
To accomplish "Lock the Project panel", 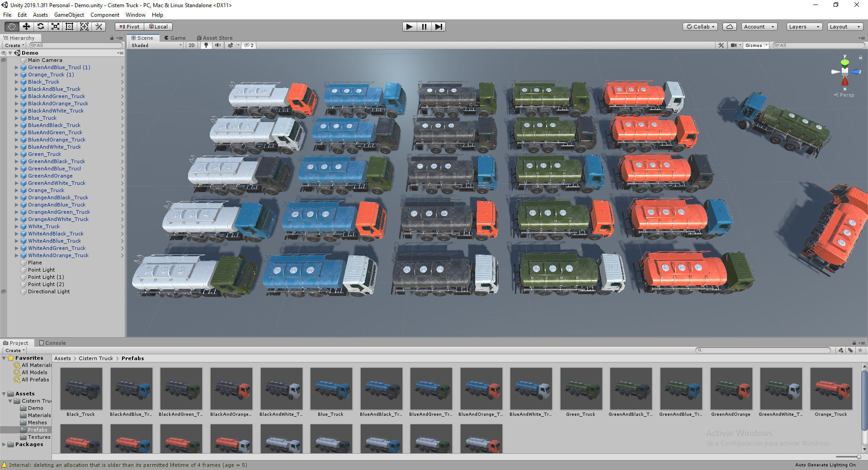I will [x=854, y=343].
